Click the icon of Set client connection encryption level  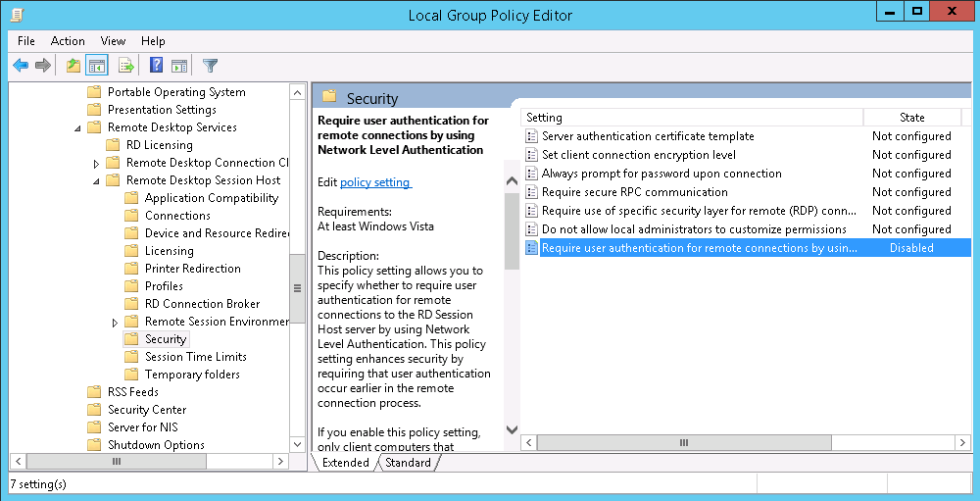(532, 155)
